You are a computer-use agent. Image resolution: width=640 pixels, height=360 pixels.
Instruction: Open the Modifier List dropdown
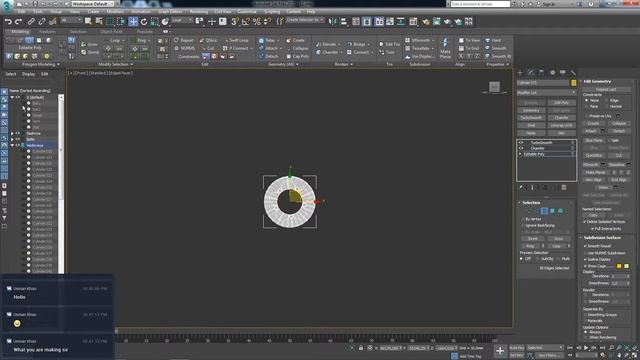[x=546, y=93]
